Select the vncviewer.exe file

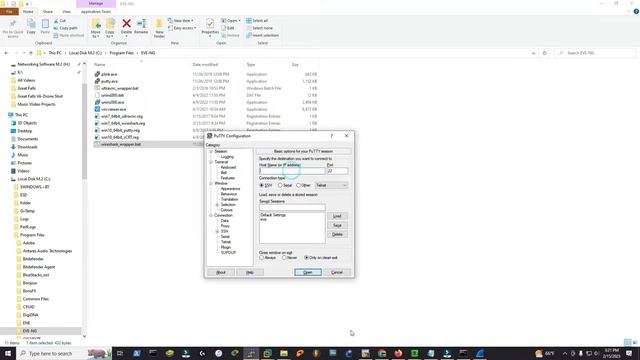[x=113, y=109]
